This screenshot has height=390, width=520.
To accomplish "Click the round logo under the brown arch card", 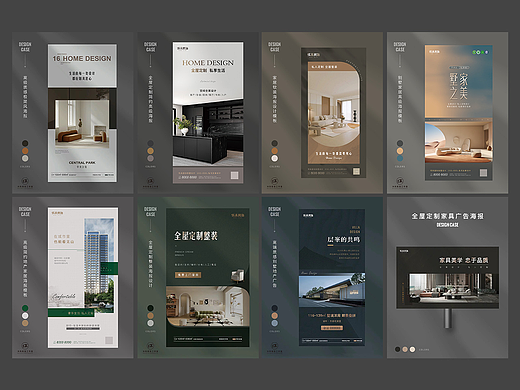I will (x=275, y=181).
